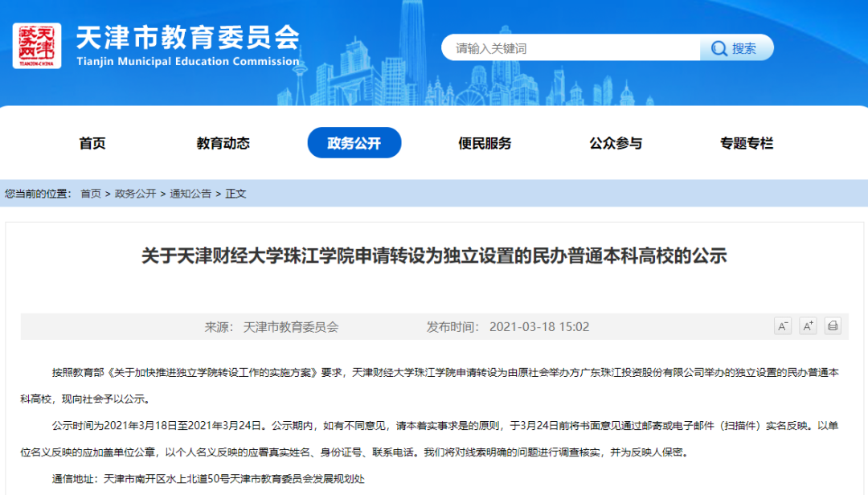Open the 教育动态 navigation menu
This screenshot has height=495, width=868.
coord(223,143)
